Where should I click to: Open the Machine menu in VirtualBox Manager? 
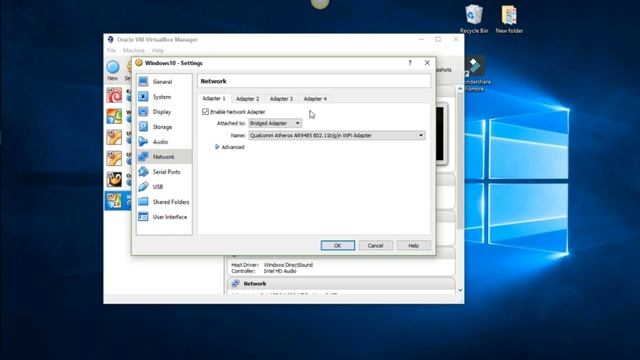point(134,51)
